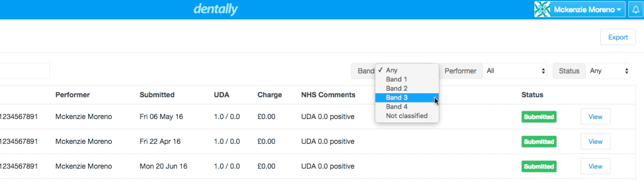Click the Submitted column header

point(157,95)
